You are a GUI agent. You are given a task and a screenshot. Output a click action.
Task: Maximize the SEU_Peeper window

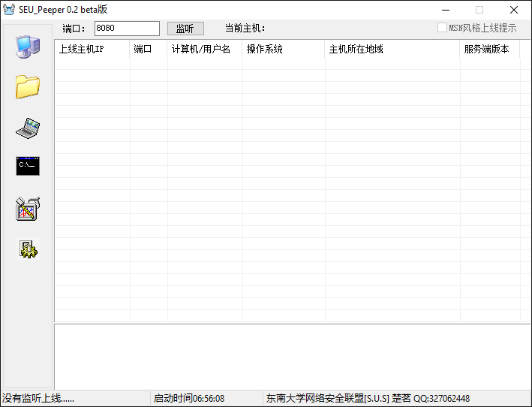coord(479,10)
